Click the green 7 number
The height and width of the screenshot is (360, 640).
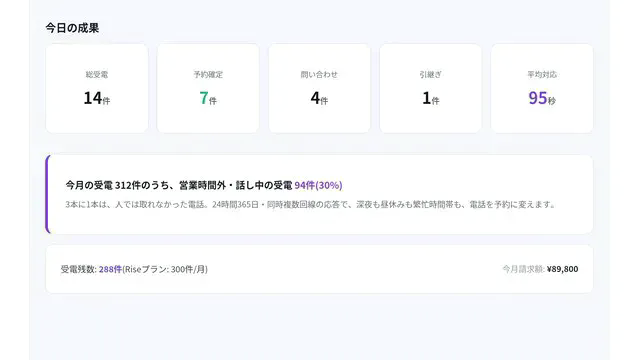(204, 98)
